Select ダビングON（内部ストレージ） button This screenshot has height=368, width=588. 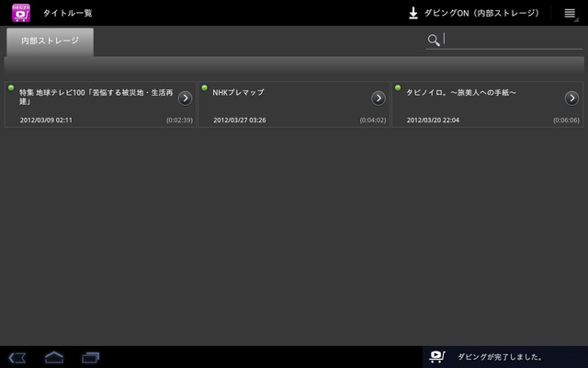(474, 13)
